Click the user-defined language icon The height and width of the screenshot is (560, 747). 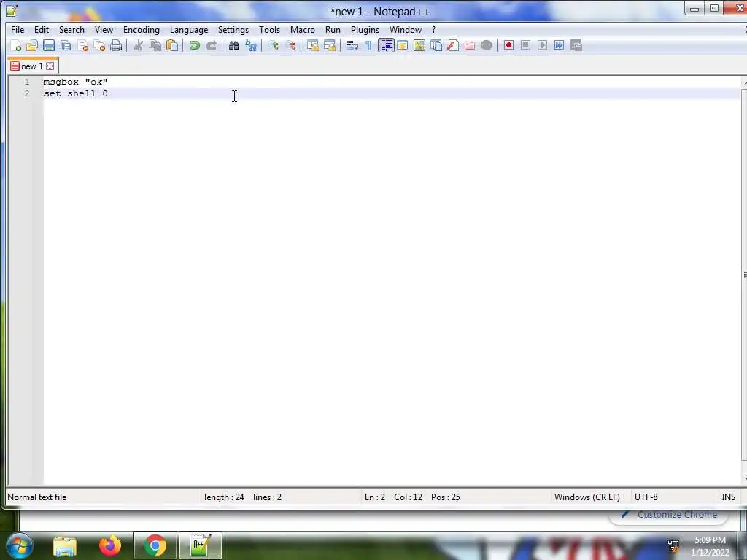point(403,46)
